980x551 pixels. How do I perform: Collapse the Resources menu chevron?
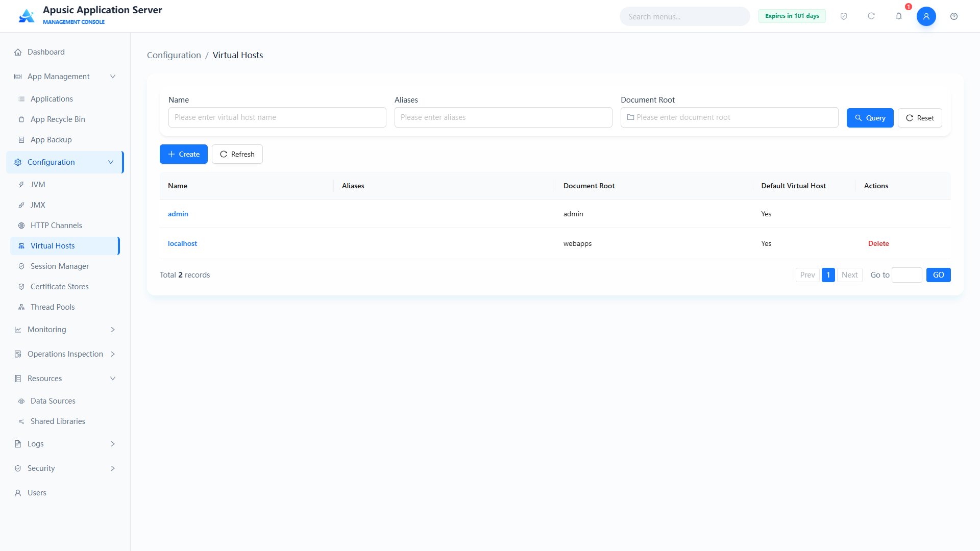(113, 379)
